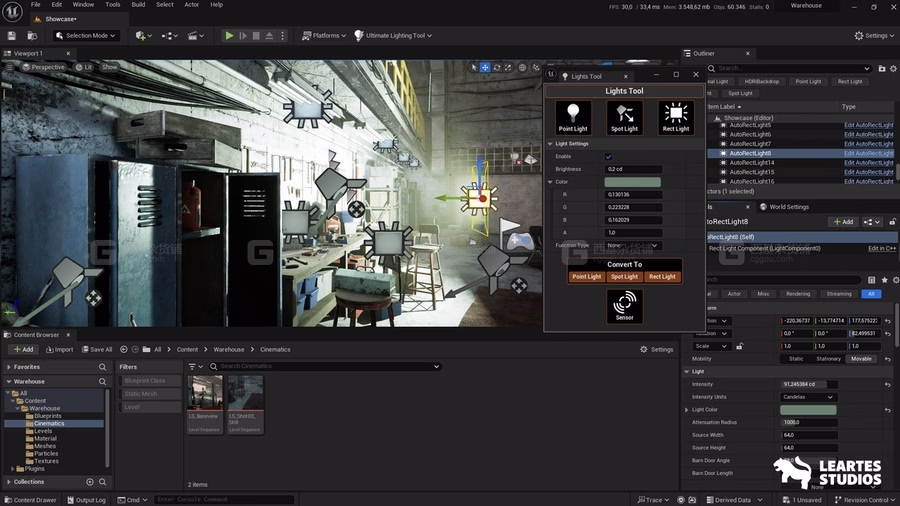The width and height of the screenshot is (900, 506).
Task: Select the Point Light tool icon
Action: [573, 118]
